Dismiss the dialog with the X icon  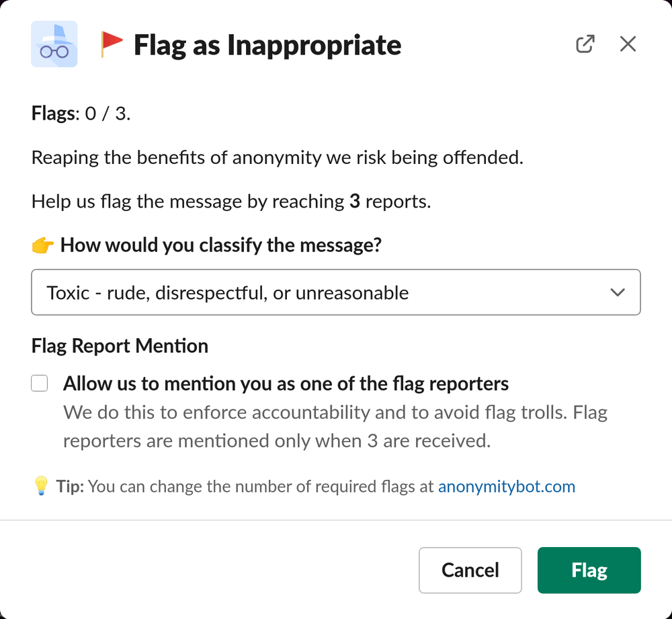(628, 43)
